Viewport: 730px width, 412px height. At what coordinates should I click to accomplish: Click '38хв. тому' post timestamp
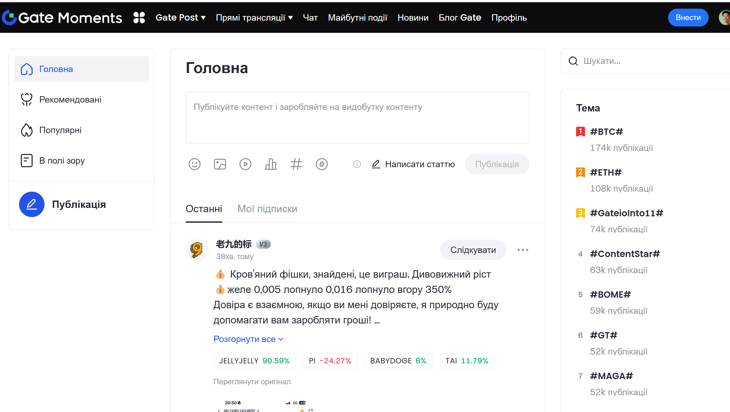click(235, 257)
